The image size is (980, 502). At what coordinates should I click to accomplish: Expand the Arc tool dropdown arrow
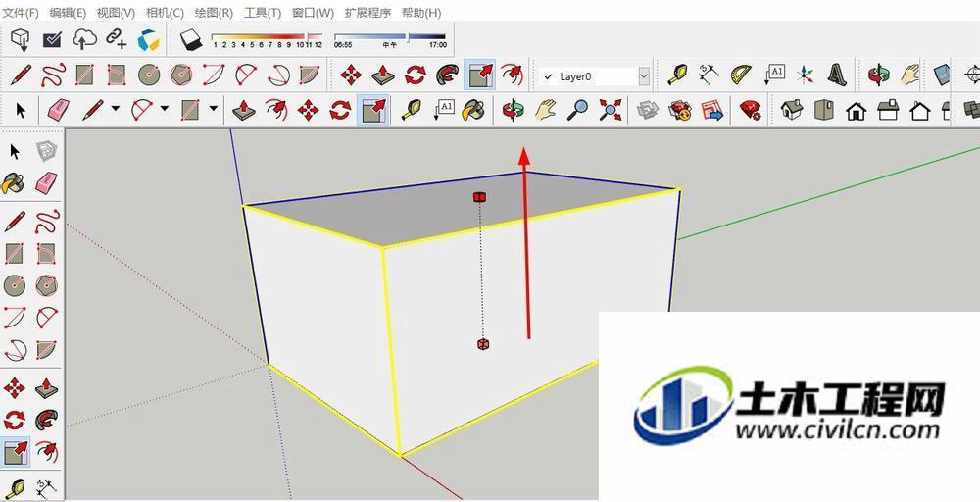pos(165,109)
